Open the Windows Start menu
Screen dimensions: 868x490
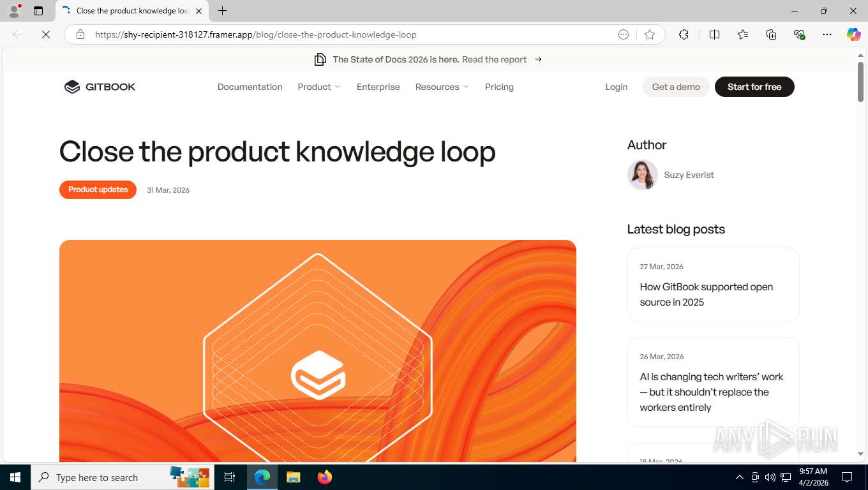(15, 477)
